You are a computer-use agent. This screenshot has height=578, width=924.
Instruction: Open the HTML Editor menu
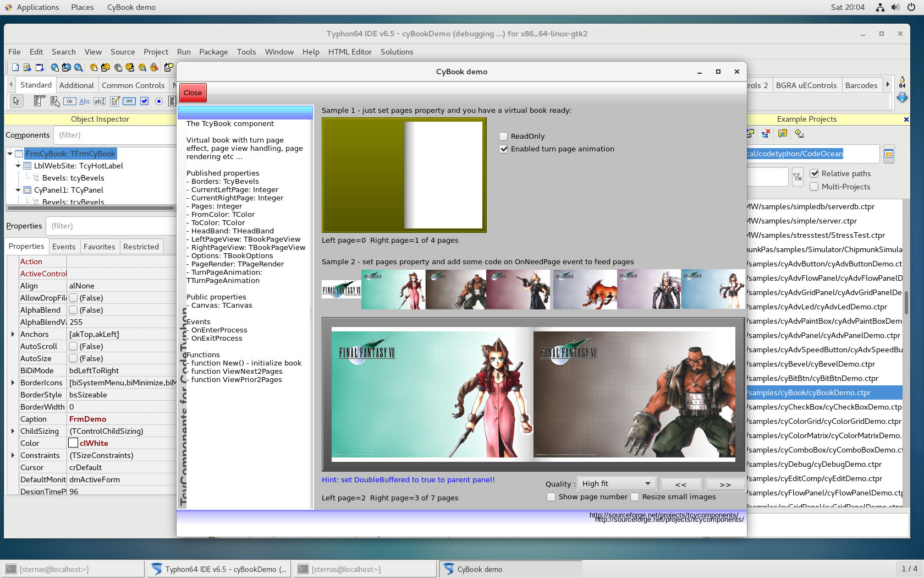pyautogui.click(x=350, y=52)
